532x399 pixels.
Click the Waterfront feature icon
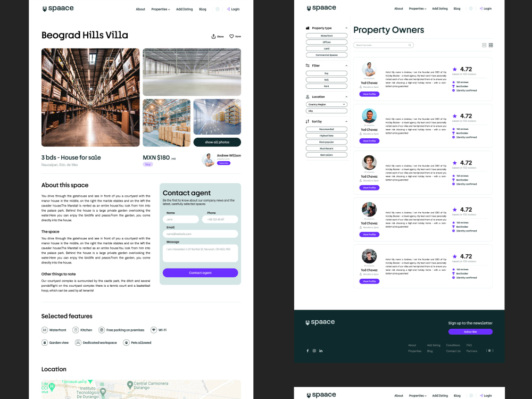pyautogui.click(x=45, y=330)
